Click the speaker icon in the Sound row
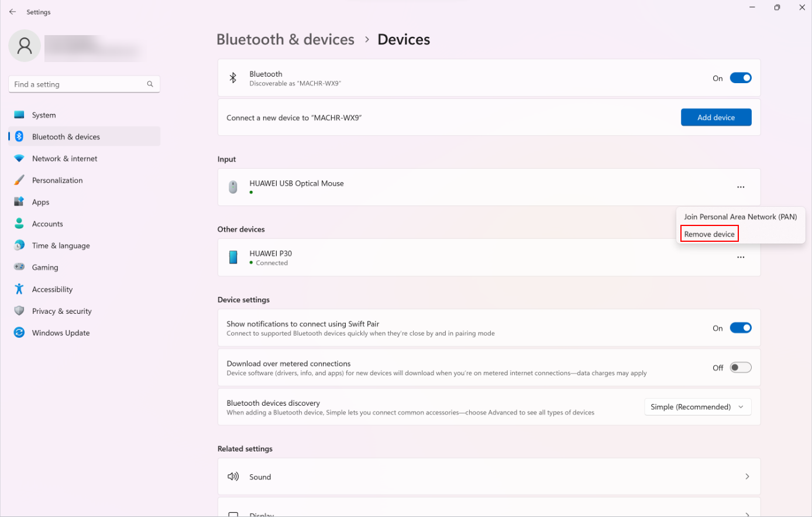Image resolution: width=812 pixels, height=517 pixels. [233, 477]
